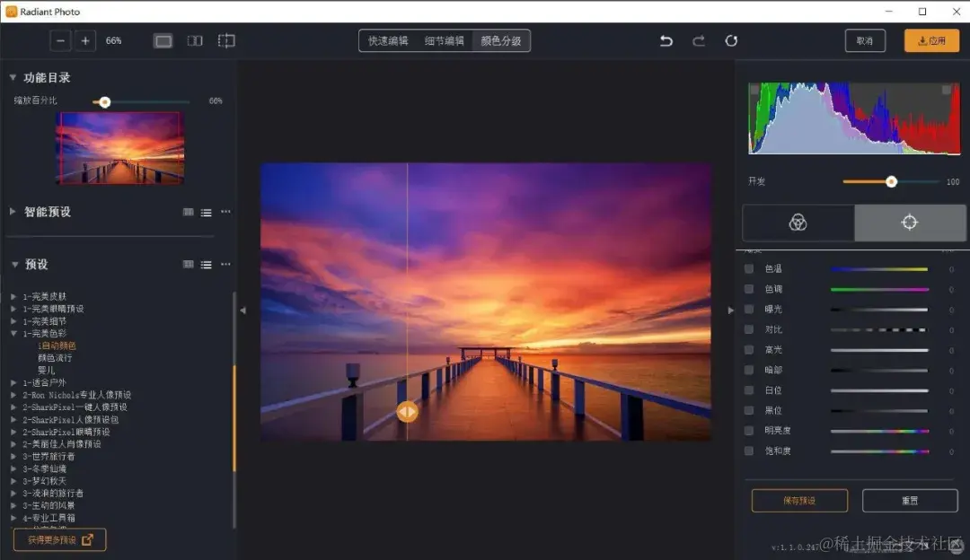Click the 重置 button
Screen dimensions: 970x560
pos(910,501)
